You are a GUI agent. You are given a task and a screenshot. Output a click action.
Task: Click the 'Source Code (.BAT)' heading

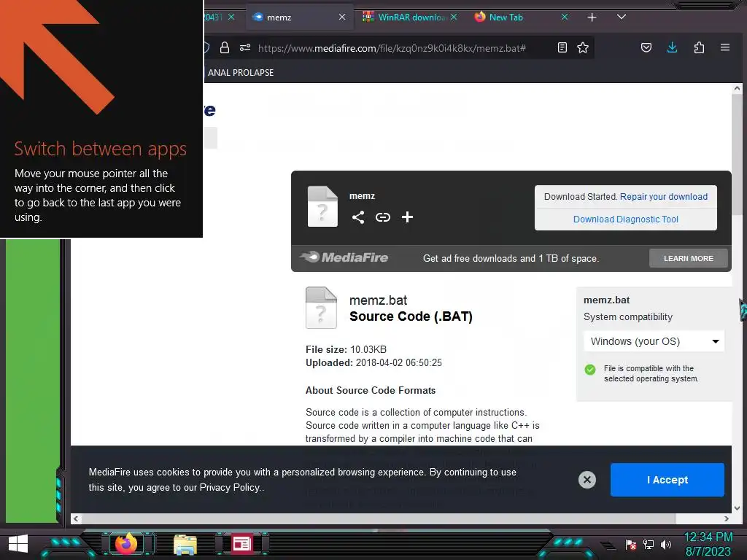click(411, 316)
